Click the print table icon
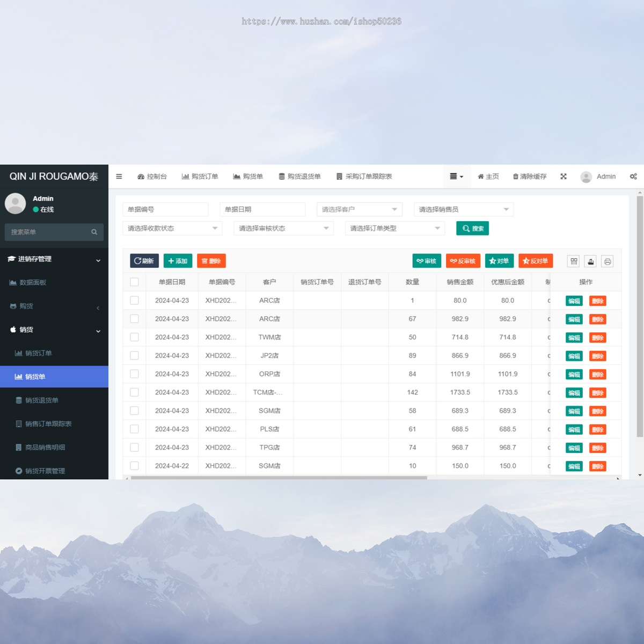This screenshot has width=644, height=644. click(x=607, y=261)
